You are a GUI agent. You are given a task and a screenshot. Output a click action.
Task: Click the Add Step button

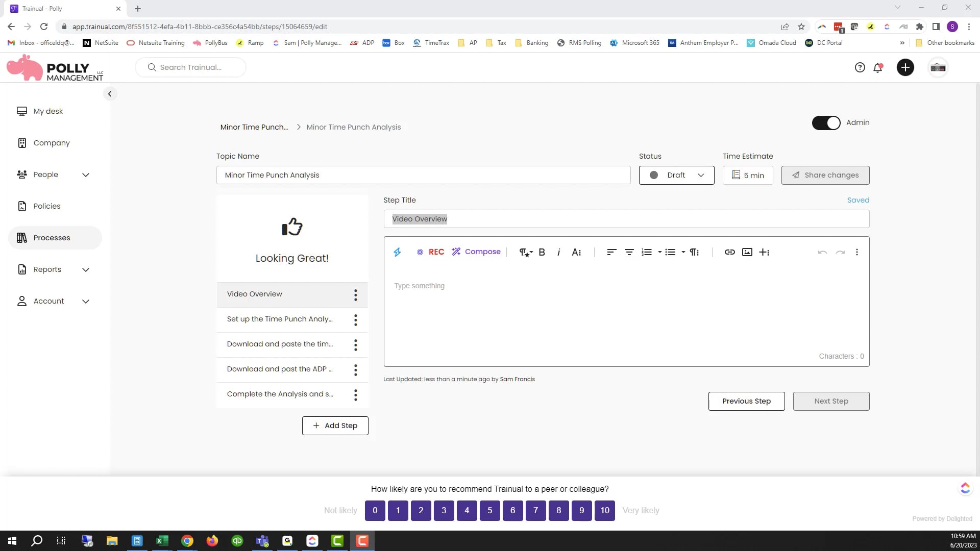[x=335, y=425]
